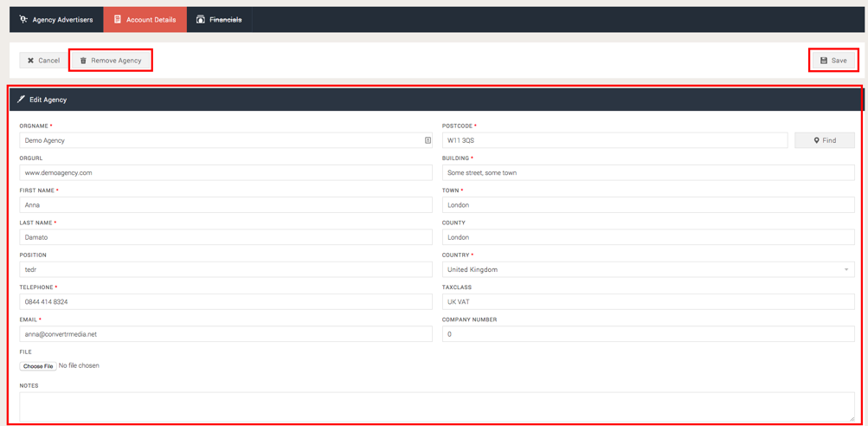
Task: Open the Agency Advertisers tab
Action: click(x=56, y=19)
